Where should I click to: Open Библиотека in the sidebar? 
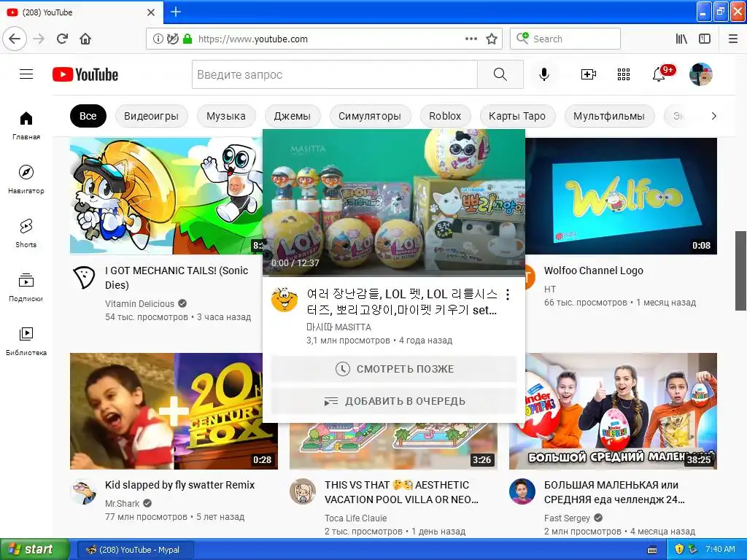[x=26, y=341]
